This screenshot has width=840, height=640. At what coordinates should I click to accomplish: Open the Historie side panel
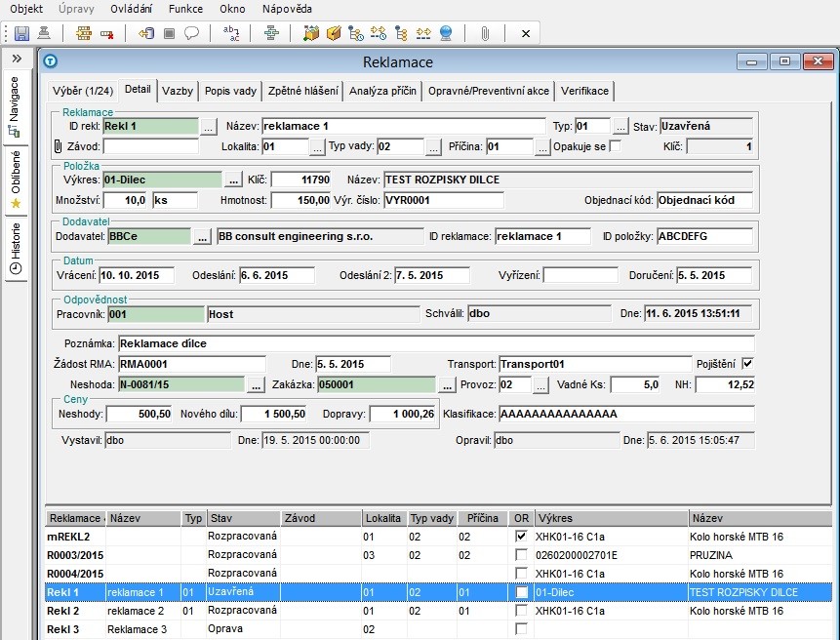[x=15, y=248]
